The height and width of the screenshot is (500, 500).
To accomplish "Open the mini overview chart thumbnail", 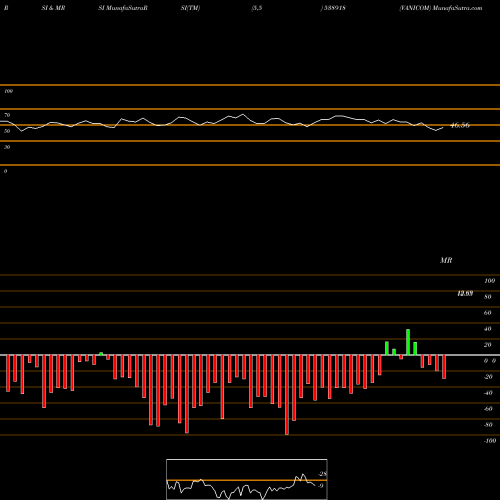I will click(247, 479).
